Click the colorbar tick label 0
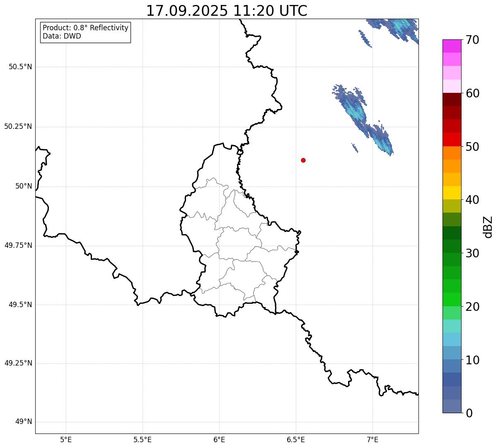This screenshot has height=448, width=498. pyautogui.click(x=469, y=413)
